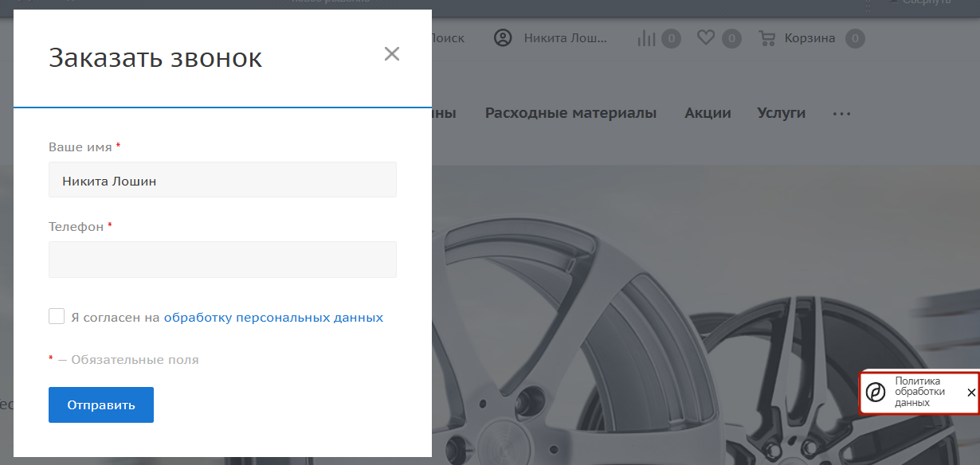Focus the empty 'Телефон' input field
The width and height of the screenshot is (980, 465).
coord(222,260)
